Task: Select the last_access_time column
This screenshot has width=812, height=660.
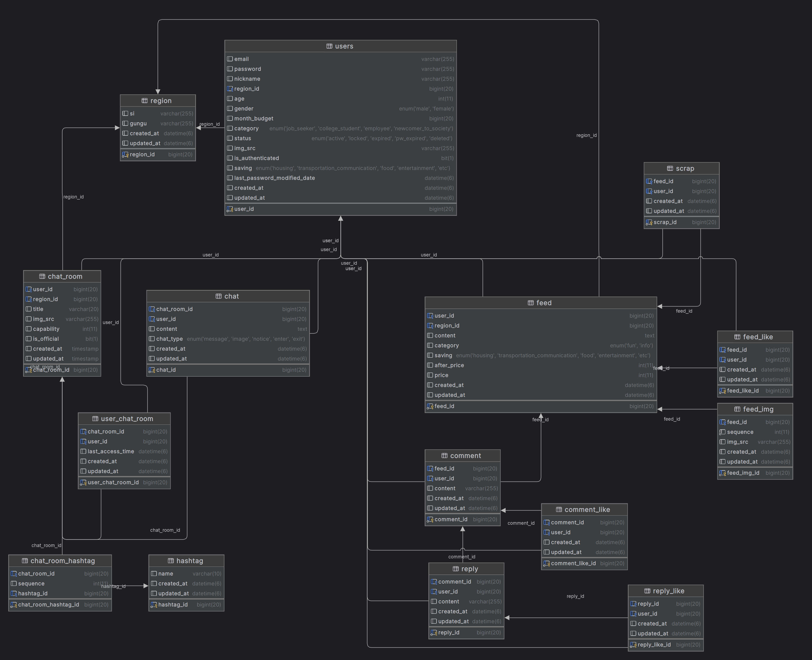Action: click(x=124, y=451)
